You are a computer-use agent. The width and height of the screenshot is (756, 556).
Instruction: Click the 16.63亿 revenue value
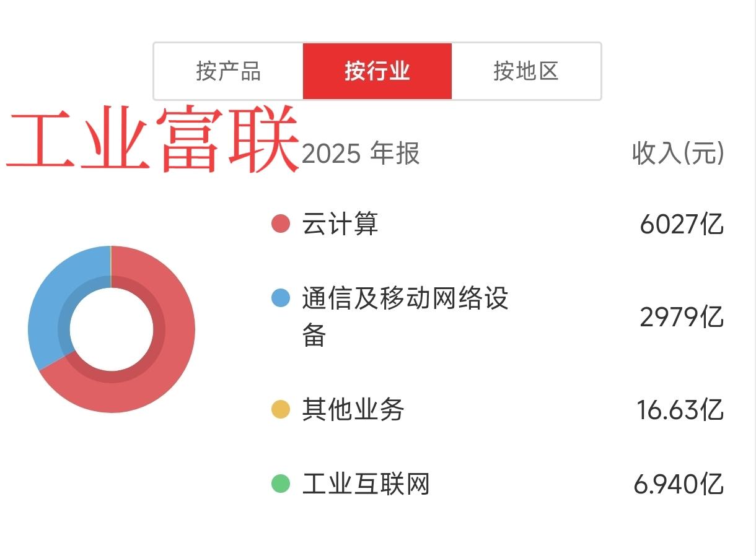click(x=680, y=410)
